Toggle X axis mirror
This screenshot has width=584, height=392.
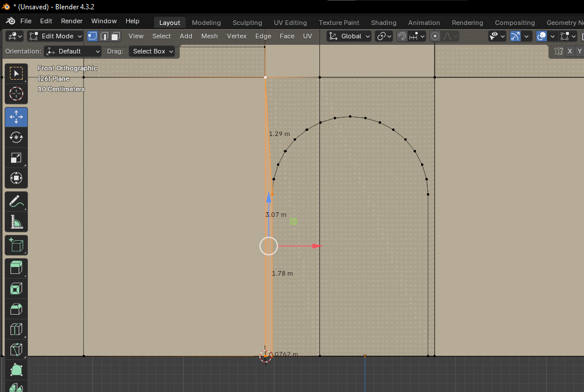[x=570, y=51]
